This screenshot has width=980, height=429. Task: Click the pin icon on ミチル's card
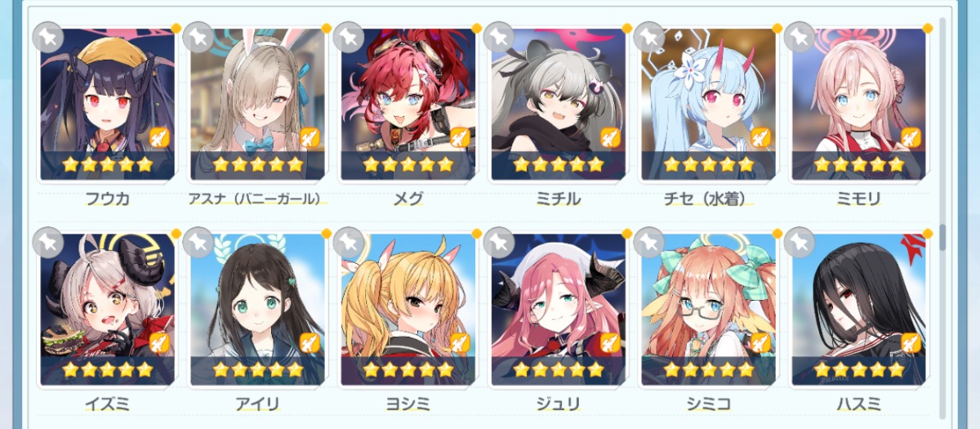pos(499,38)
